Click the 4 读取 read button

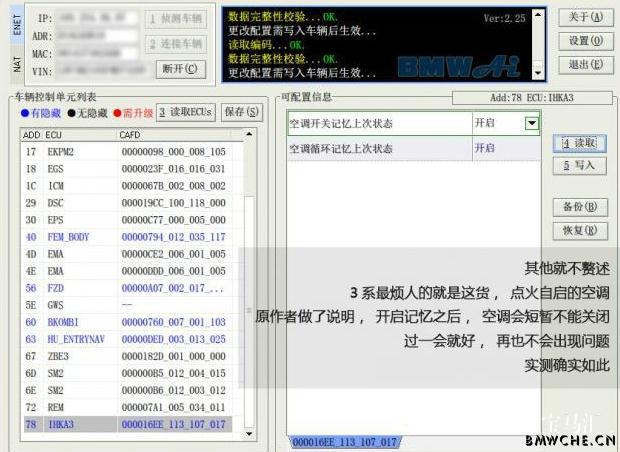point(579,144)
